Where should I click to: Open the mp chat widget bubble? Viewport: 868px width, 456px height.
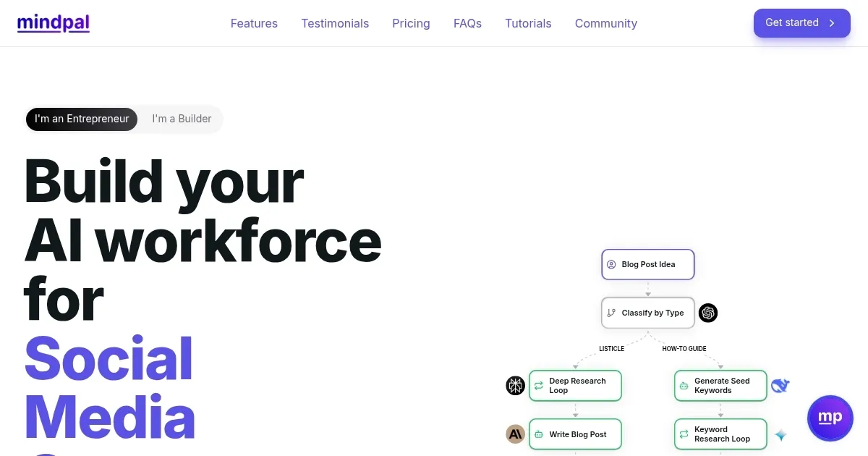tap(830, 418)
